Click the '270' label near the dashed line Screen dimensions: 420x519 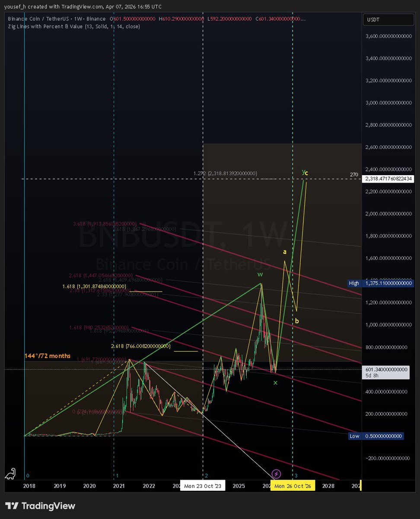coord(354,175)
